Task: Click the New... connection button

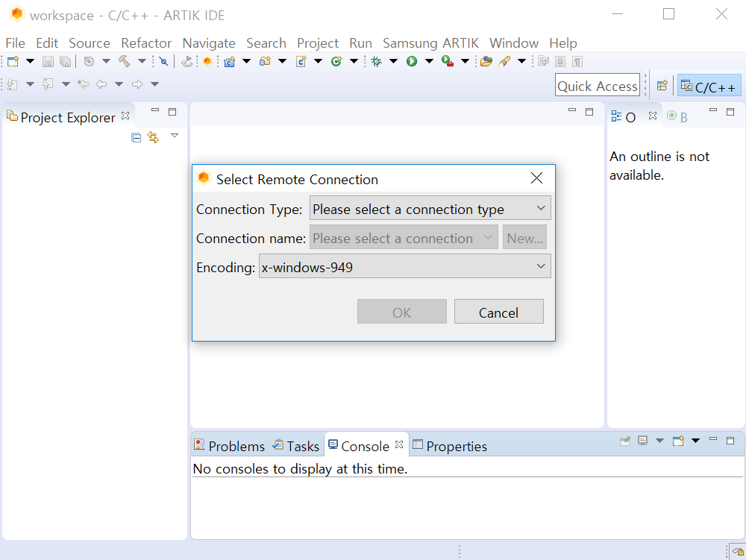Action: pos(524,238)
